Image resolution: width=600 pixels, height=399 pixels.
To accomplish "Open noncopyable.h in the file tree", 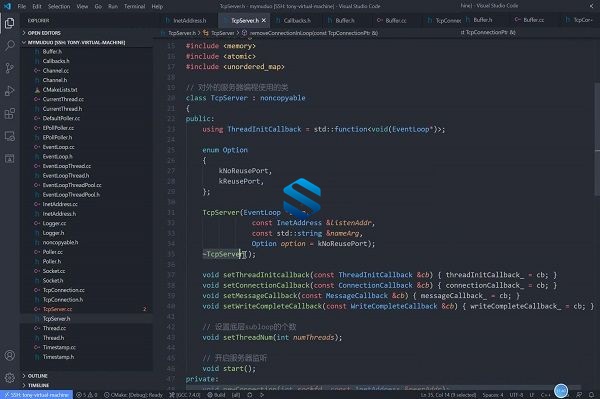I will (x=87, y=242).
